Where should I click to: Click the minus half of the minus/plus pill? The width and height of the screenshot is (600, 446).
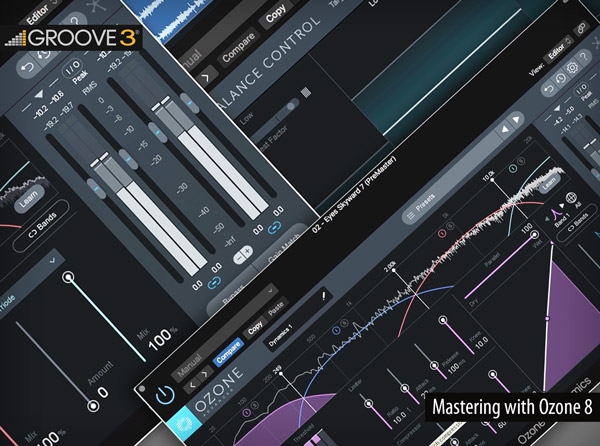pos(239,258)
